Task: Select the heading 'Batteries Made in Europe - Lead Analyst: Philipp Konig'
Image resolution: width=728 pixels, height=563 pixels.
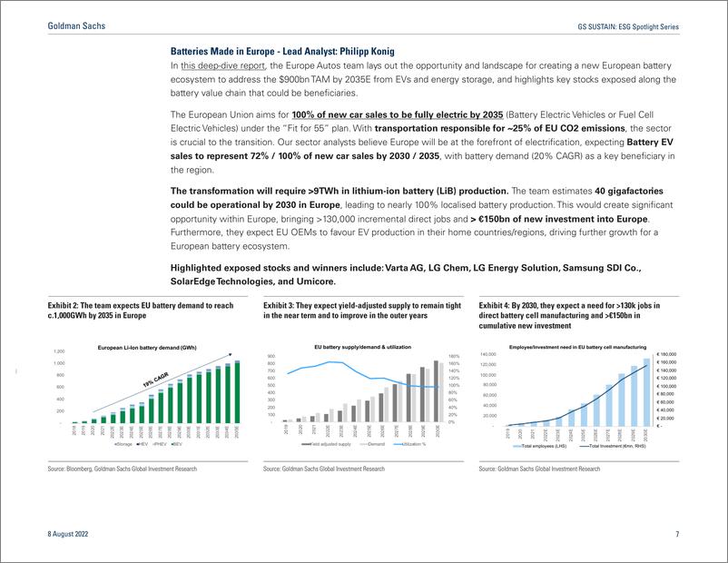Action: pos(282,52)
